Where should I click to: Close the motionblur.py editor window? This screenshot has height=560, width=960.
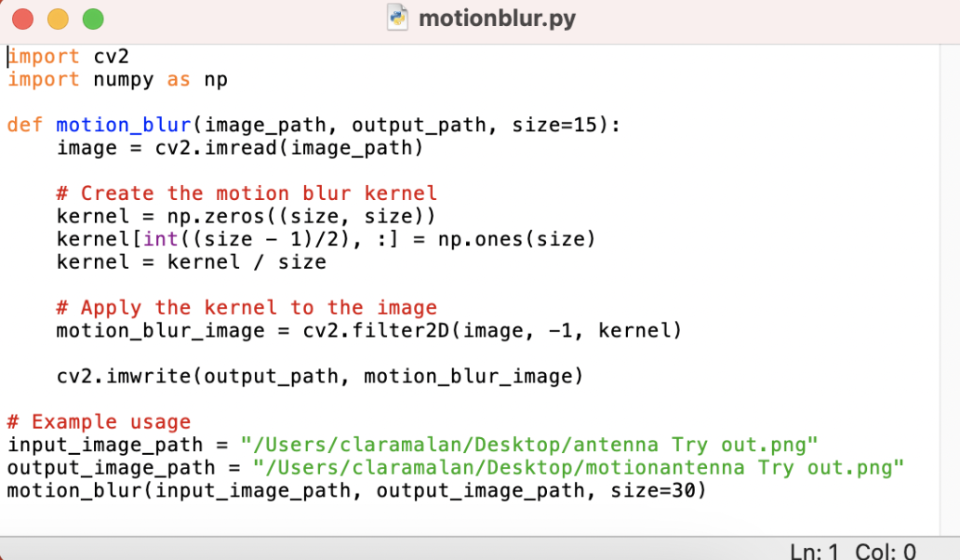[22, 19]
